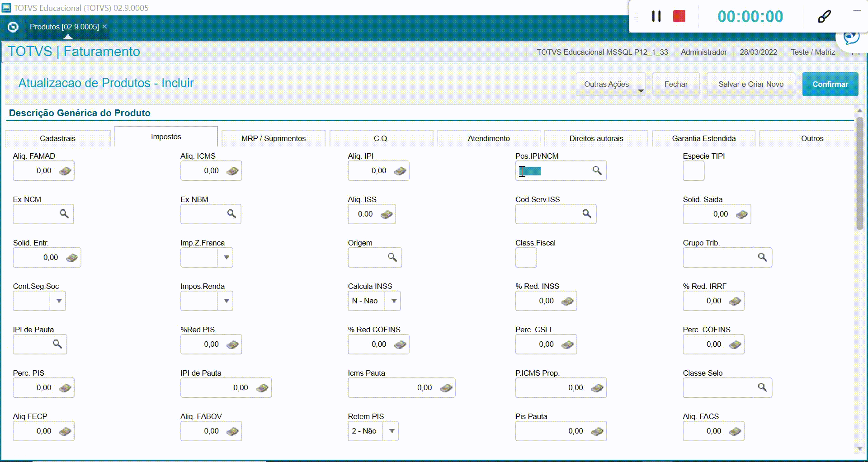The height and width of the screenshot is (462, 868).
Task: Switch to the Cadastrais tab
Action: point(57,138)
